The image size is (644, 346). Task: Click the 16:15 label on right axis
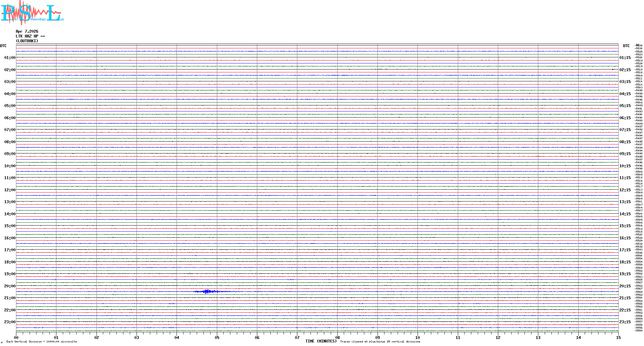click(625, 238)
